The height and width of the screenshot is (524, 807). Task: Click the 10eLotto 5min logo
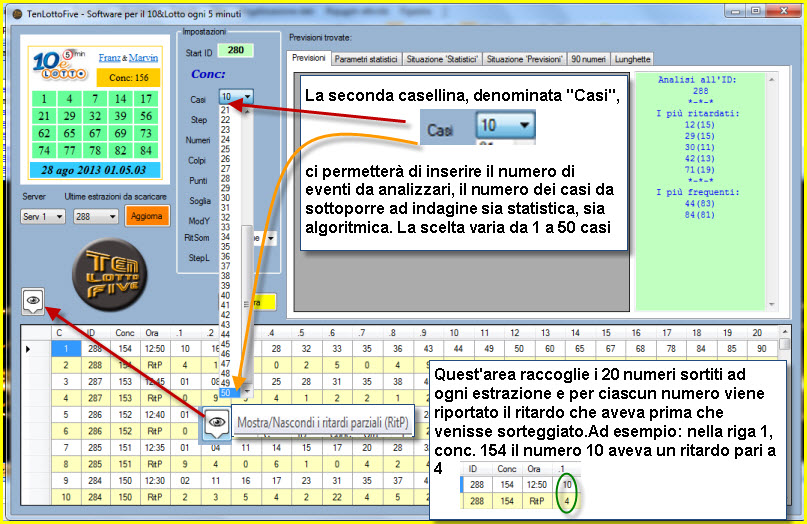59,65
